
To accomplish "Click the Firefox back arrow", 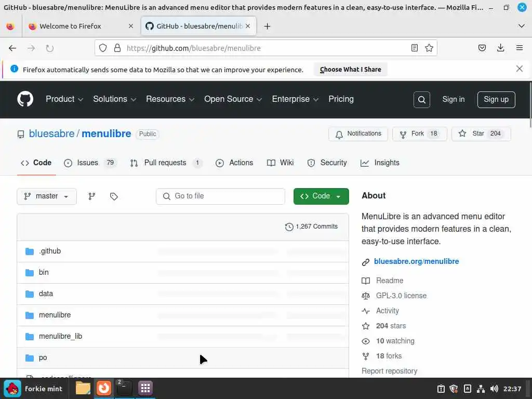I will click(12, 48).
